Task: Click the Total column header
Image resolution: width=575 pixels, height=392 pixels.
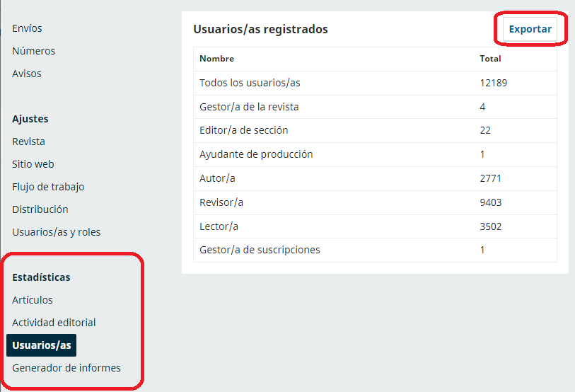Action: coord(490,59)
